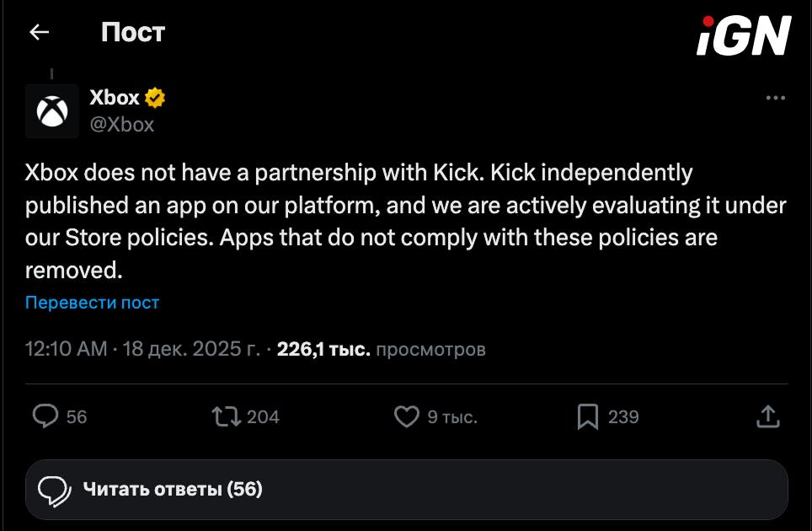
Task: Click 'Перевести пост' translate link
Action: [92, 303]
